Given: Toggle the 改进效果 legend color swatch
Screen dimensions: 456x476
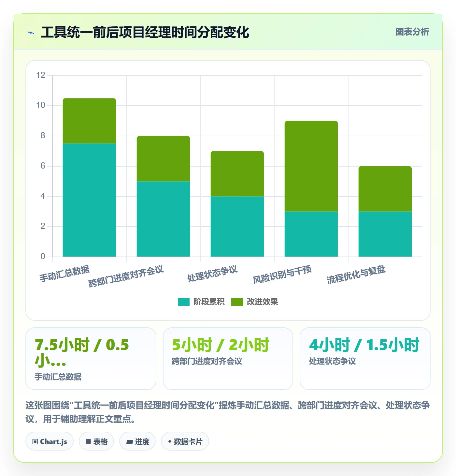Looking at the screenshot, I should point(237,302).
